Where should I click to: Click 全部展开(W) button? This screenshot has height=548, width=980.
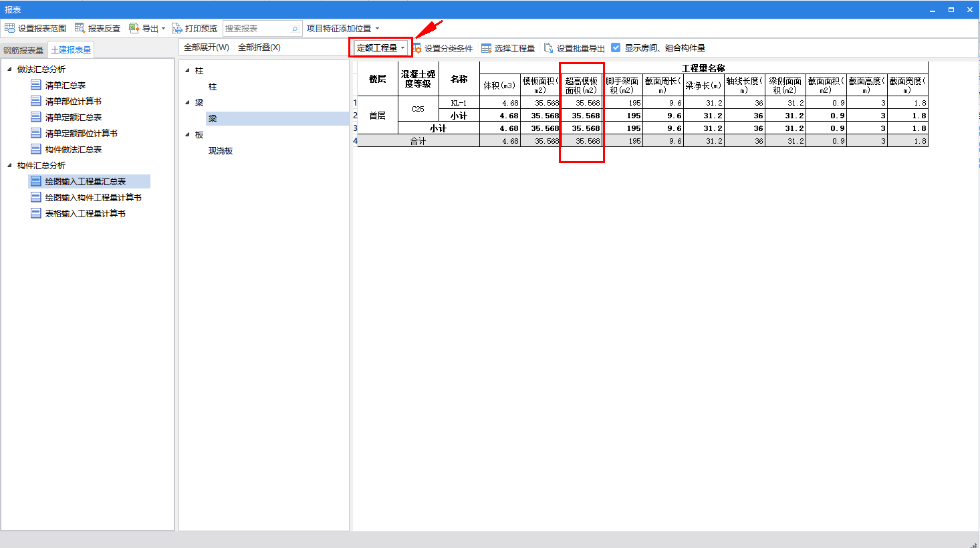(207, 47)
